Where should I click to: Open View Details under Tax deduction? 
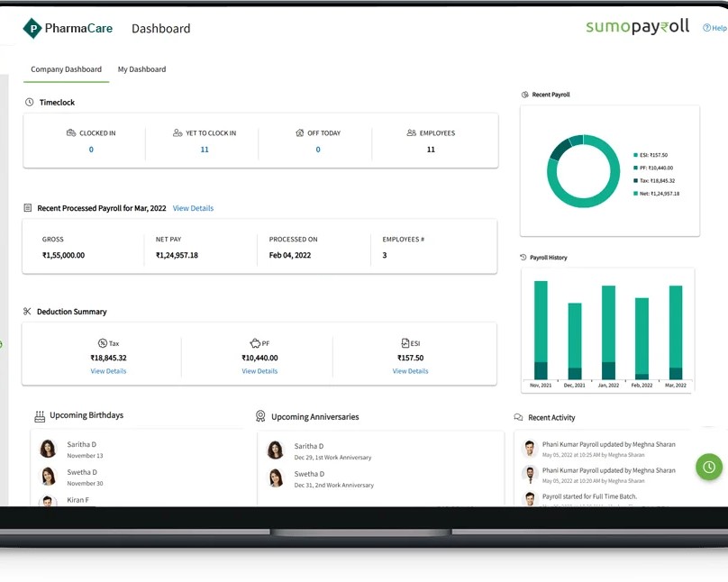108,371
